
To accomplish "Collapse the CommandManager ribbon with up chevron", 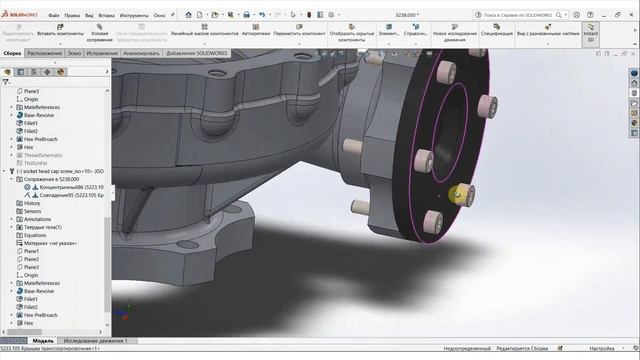I will coord(635,44).
